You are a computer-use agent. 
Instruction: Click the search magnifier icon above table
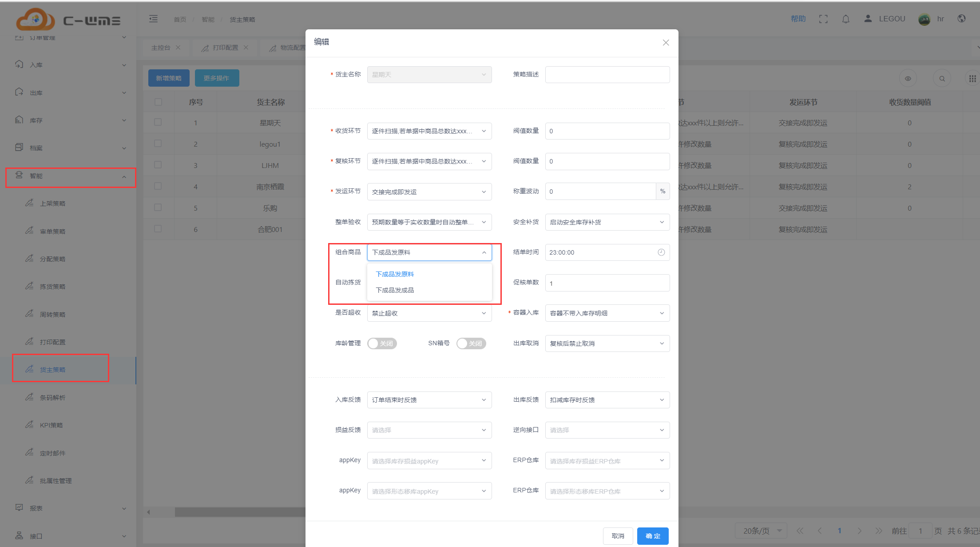pyautogui.click(x=942, y=79)
